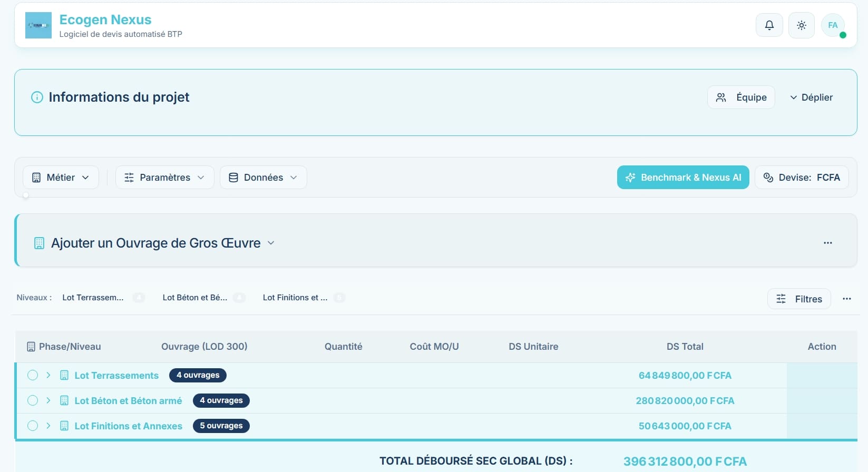
Task: Select Lot Béton et Bé... level tab
Action: pos(203,298)
